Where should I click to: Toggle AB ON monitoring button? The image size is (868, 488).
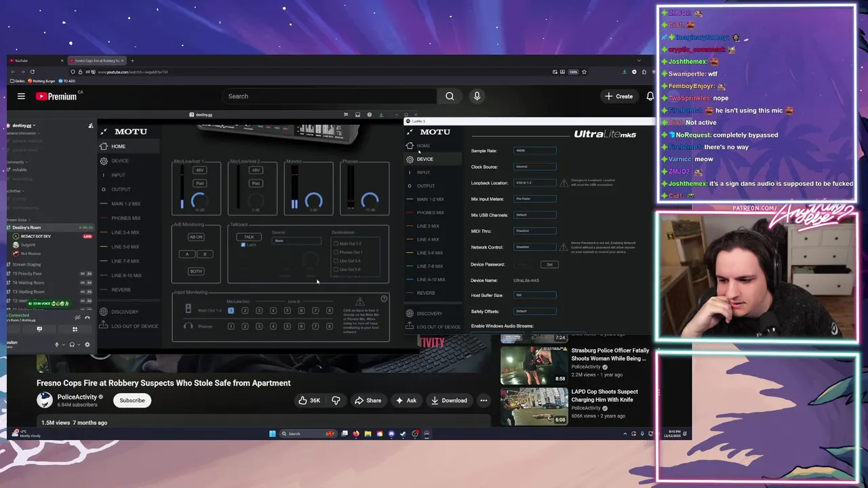pos(196,237)
